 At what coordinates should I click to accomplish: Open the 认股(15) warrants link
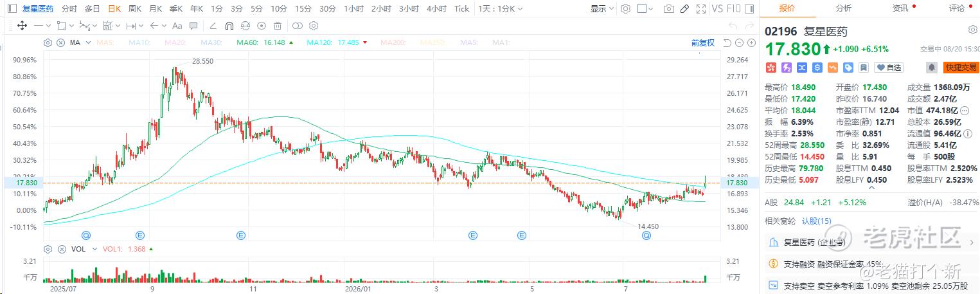click(x=817, y=221)
